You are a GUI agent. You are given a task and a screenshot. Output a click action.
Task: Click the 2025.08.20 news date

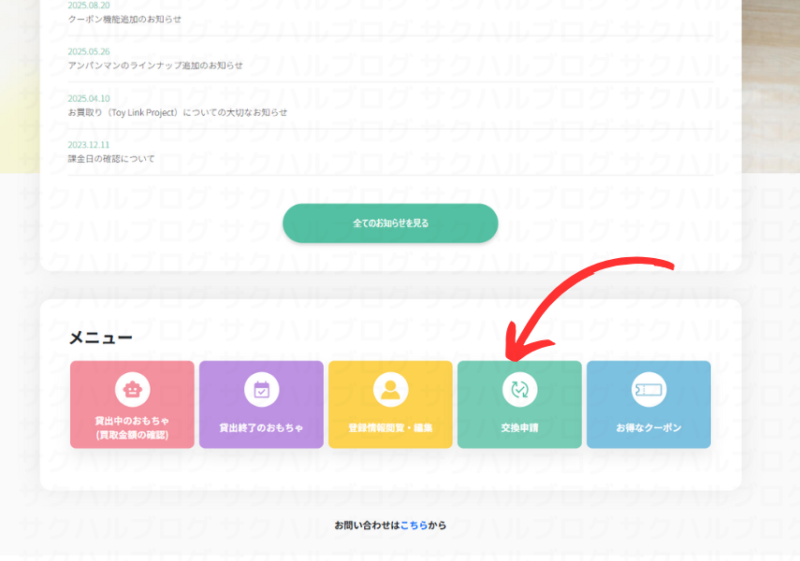pyautogui.click(x=89, y=5)
